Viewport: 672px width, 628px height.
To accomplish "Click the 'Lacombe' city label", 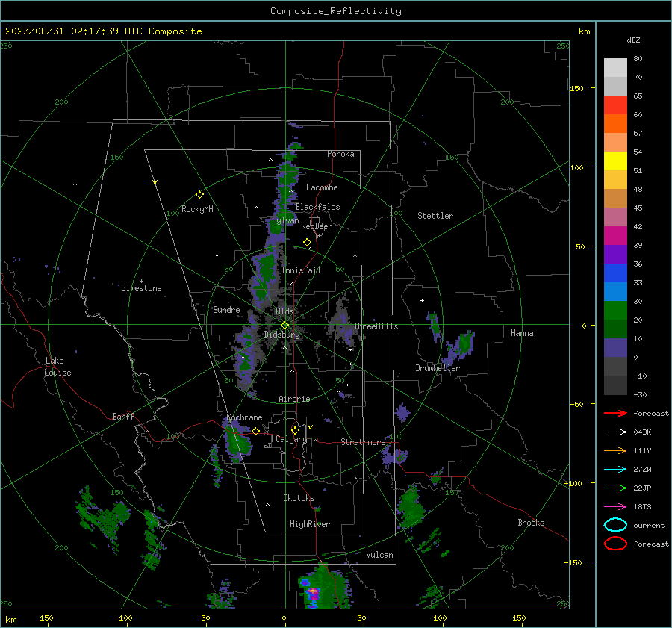I will tap(322, 187).
